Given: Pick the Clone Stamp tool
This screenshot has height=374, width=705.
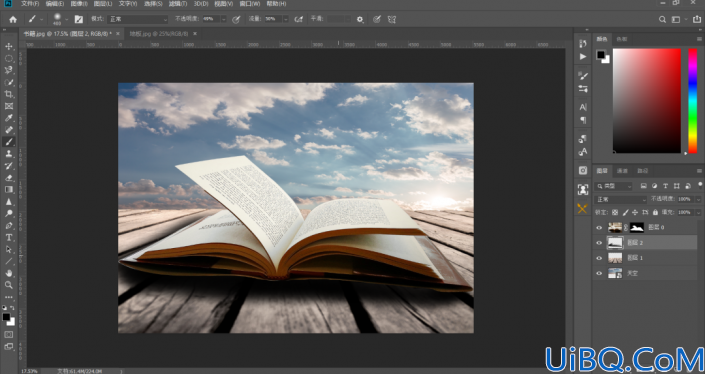Looking at the screenshot, I should pyautogui.click(x=9, y=154).
